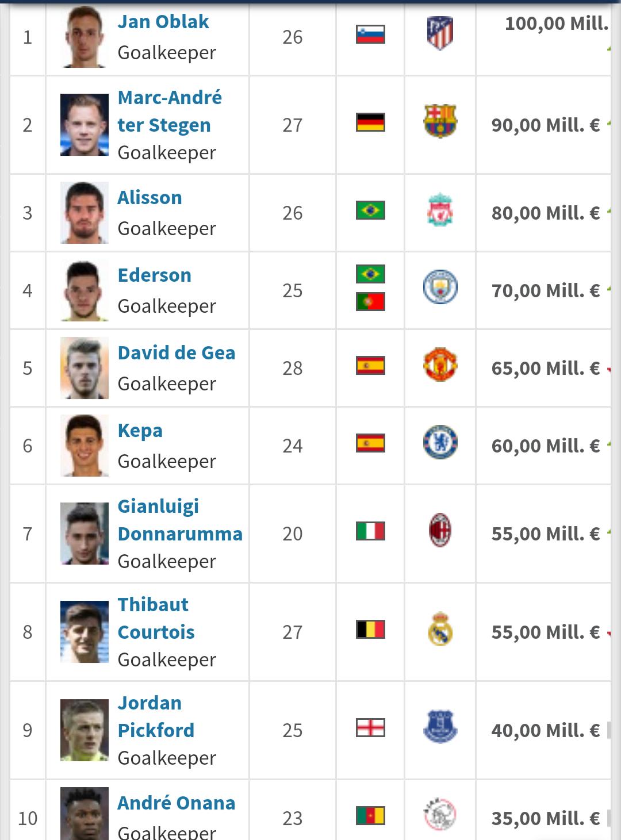Open the Liverpool club crest
This screenshot has height=840, width=621.
pos(440,209)
